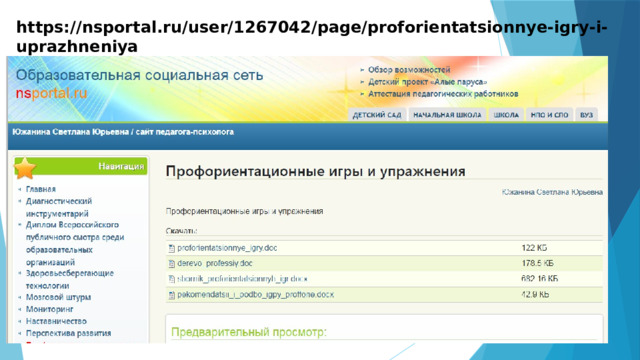Go to the ВУЗ tab
Screen dimensions: 640x360
point(587,115)
